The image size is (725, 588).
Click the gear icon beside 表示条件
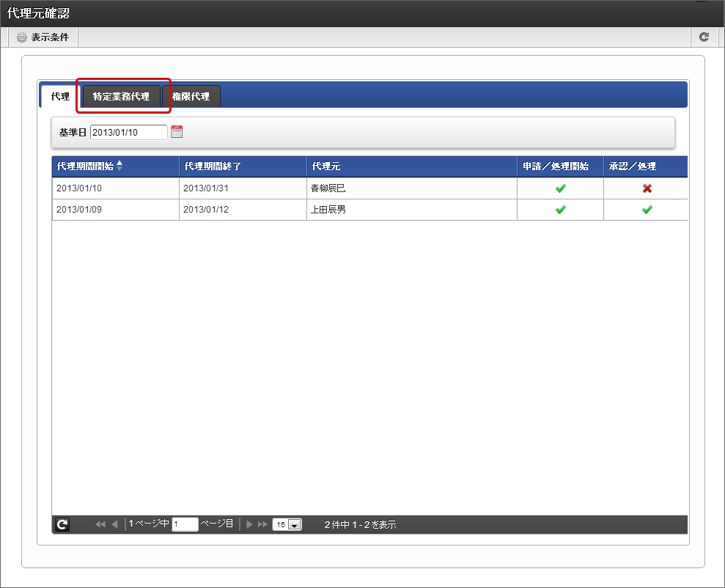[x=22, y=37]
